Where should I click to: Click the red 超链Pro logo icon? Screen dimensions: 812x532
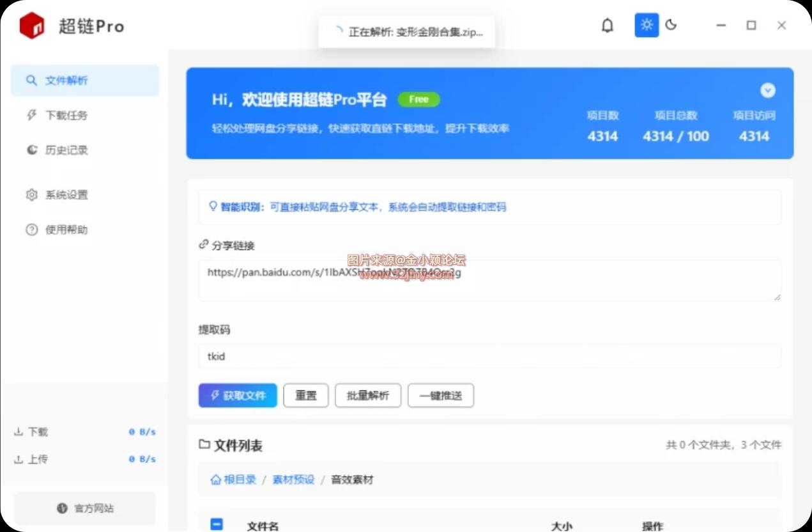(x=32, y=26)
